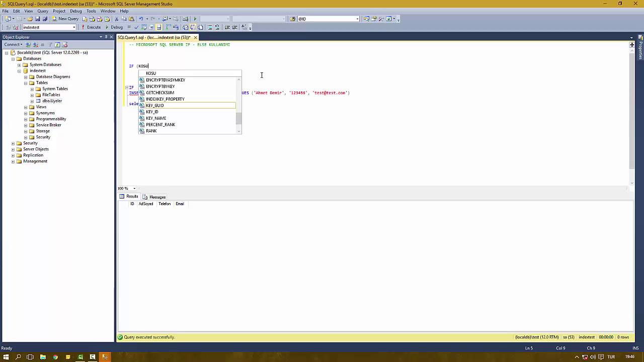Click the AdSoyad column header
The width and height of the screenshot is (644, 362).
(146, 204)
